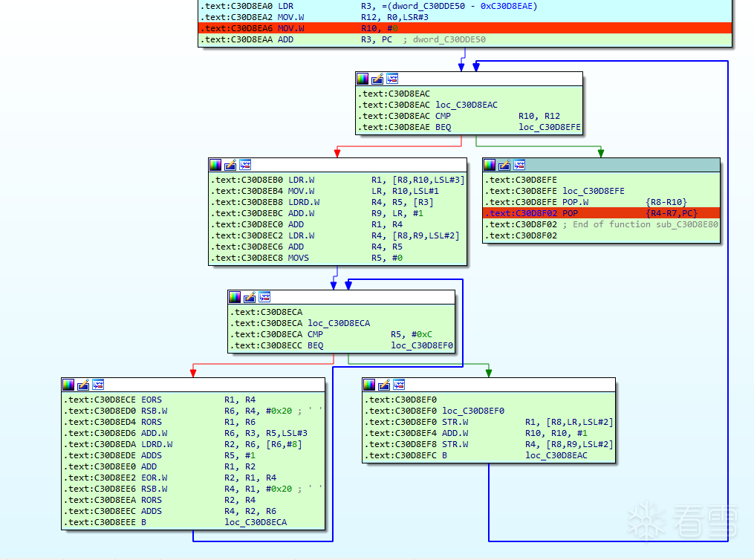
Task: Click the MOV.W LR, R10,LSL#1 instruction
Action: coord(327,192)
